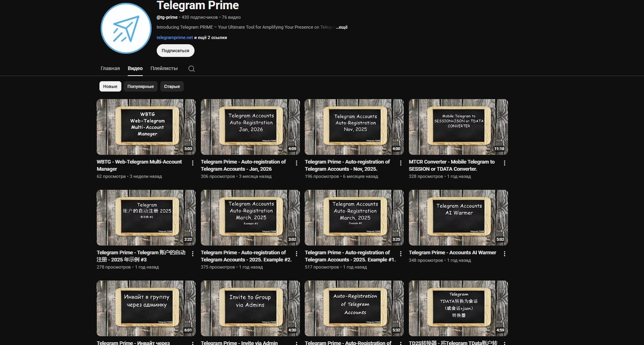Viewport: 644px width, 345px height.
Task: Click title 'Auto-registration of Telegram Accounts - Jan, 2026'
Action: [243, 165]
